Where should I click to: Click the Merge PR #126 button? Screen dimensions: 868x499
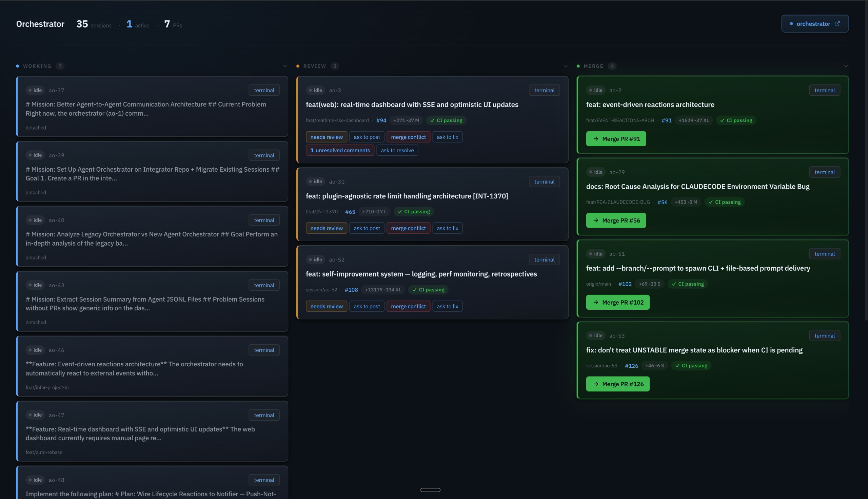pos(617,384)
